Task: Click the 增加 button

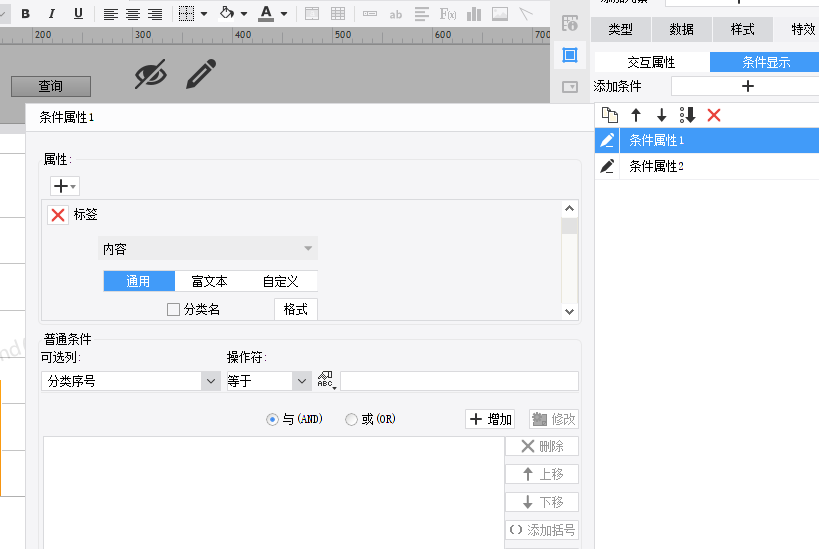Action: [490, 419]
